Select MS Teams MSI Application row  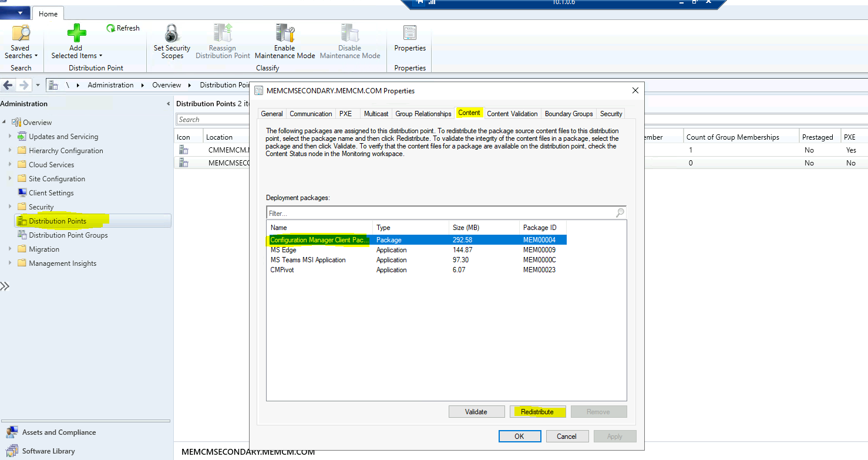(x=416, y=260)
